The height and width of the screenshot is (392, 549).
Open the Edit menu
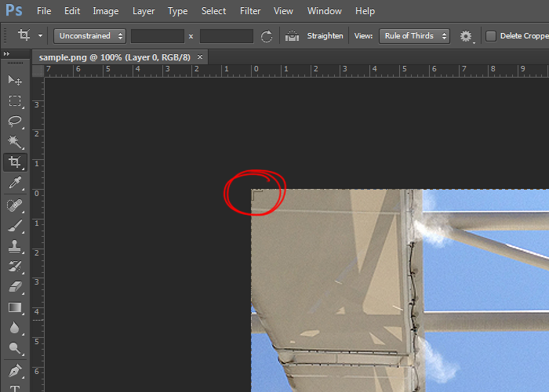pyautogui.click(x=72, y=11)
